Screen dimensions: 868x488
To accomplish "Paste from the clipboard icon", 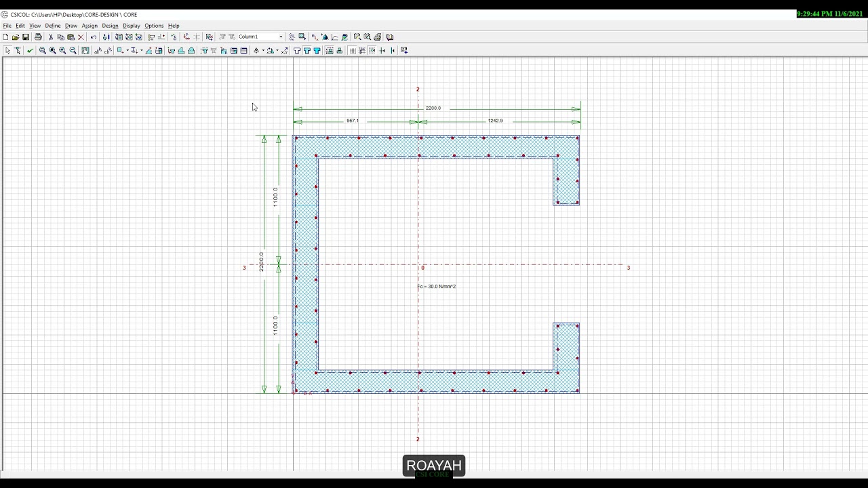I will click(x=71, y=37).
